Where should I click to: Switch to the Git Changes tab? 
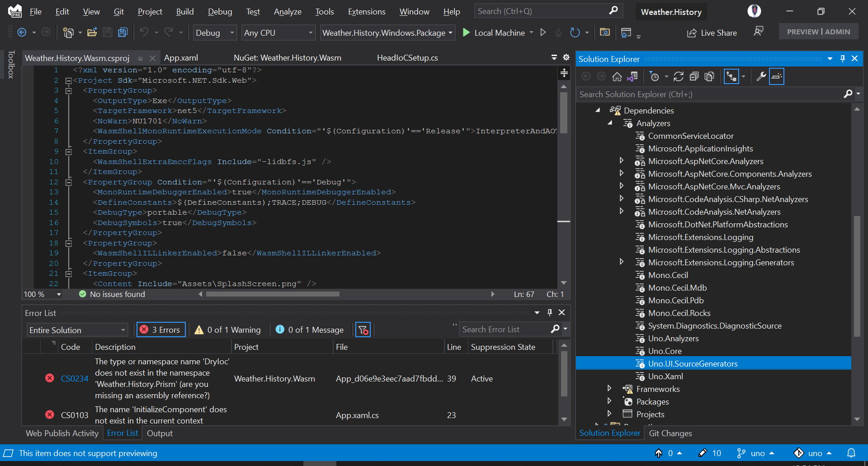670,433
